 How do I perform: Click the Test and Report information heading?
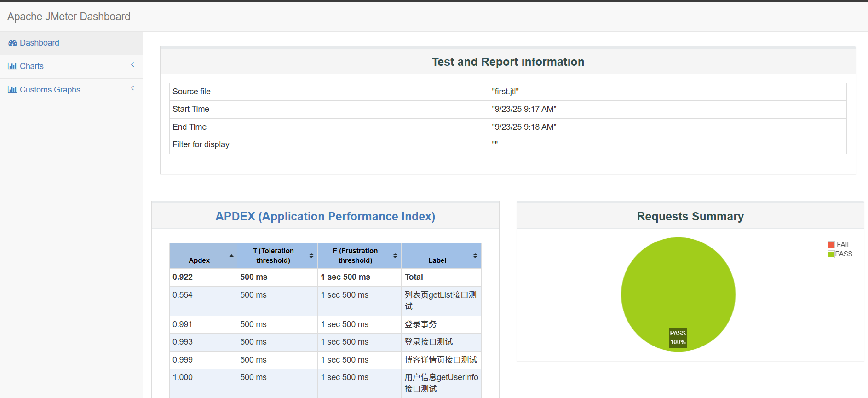508,62
